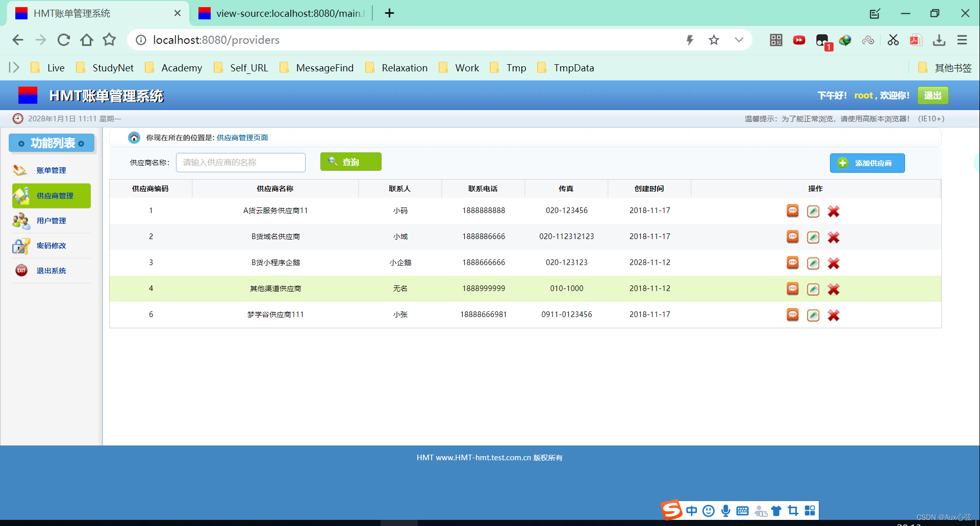Switch to the view-source browser tab
Viewport: 980px width, 526px height.
coord(282,13)
